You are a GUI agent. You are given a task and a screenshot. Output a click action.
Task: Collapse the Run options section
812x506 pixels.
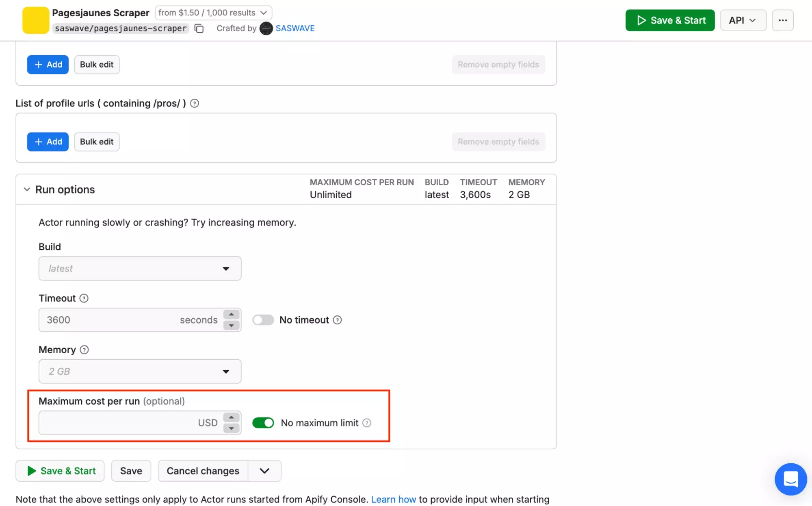[x=27, y=189]
